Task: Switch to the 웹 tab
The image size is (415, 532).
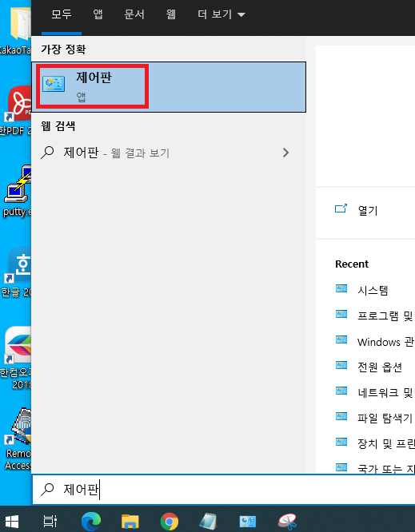Action: click(171, 14)
